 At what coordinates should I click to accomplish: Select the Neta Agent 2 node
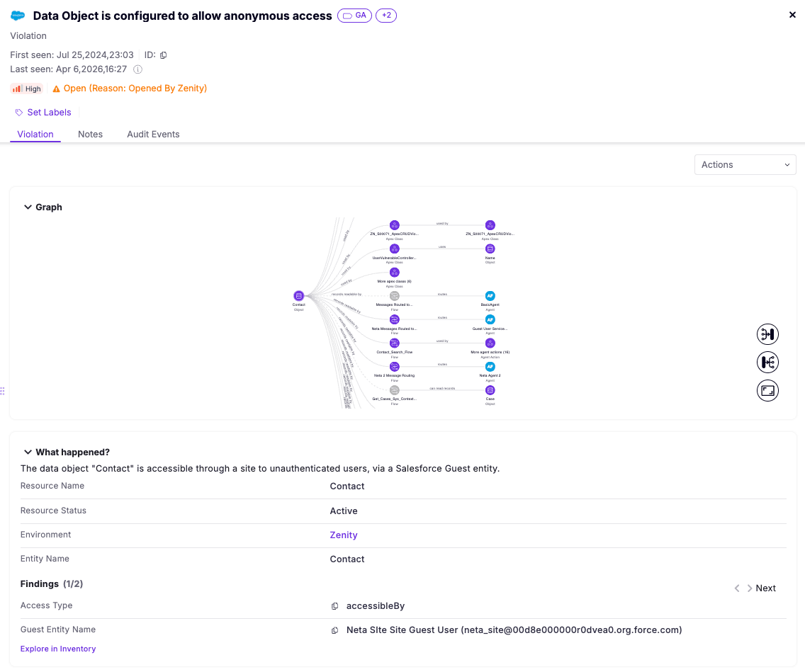click(490, 367)
